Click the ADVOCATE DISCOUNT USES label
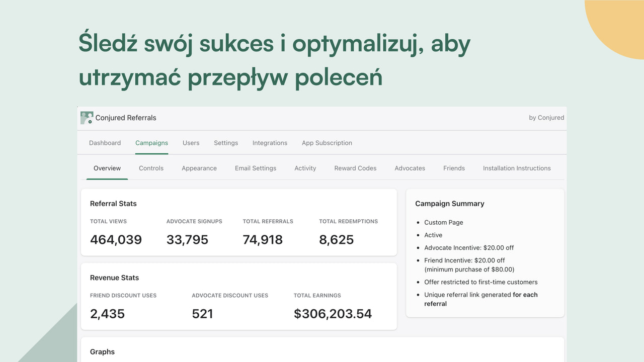The width and height of the screenshot is (644, 362). [x=230, y=296]
